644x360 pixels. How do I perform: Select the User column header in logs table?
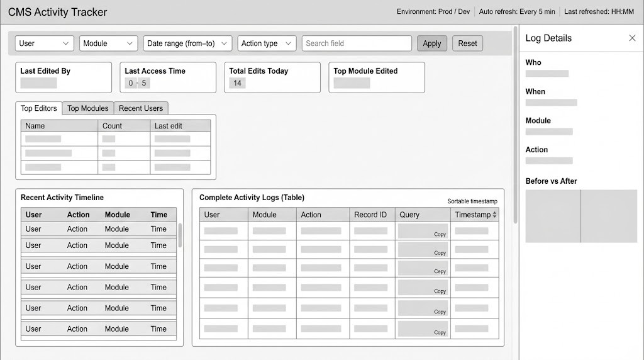click(x=224, y=215)
